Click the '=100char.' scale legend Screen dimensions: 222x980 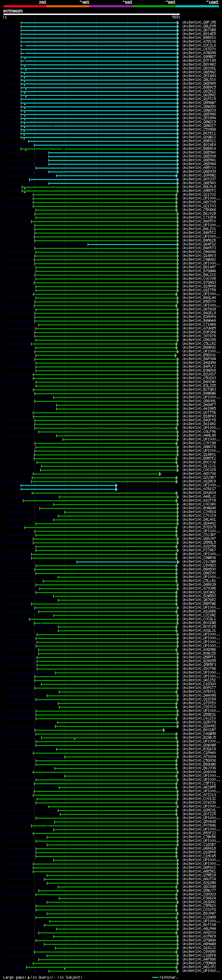pos(165,977)
